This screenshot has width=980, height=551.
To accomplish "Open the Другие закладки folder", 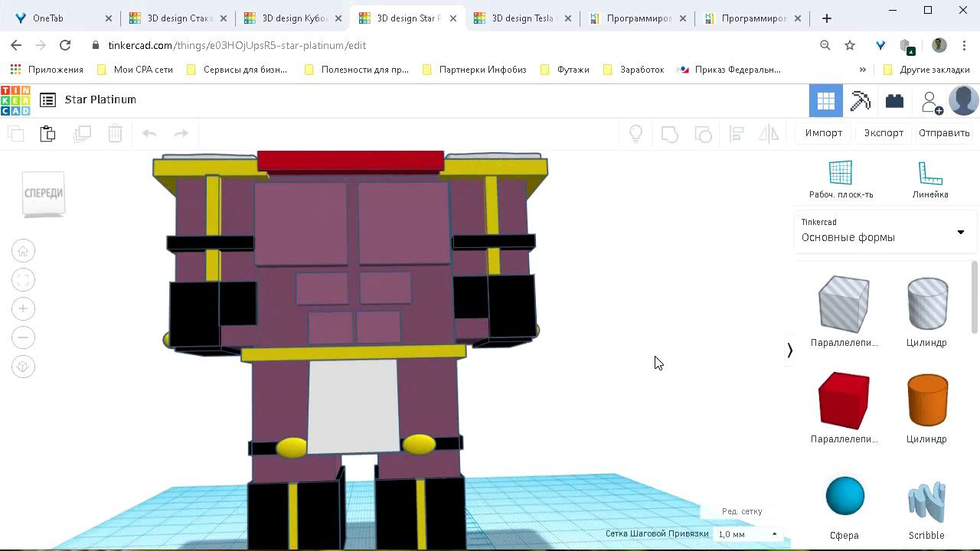I will point(926,70).
